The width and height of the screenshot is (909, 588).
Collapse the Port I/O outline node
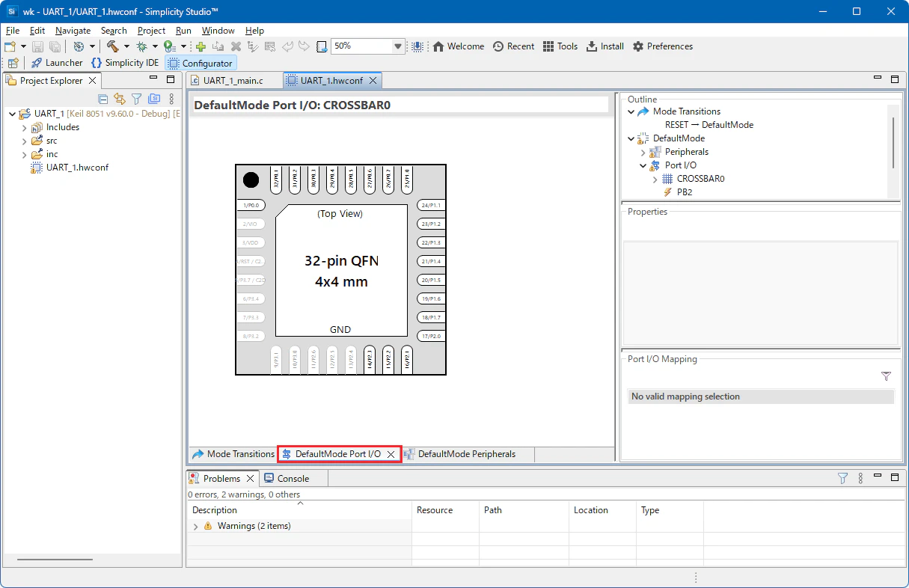[643, 165]
